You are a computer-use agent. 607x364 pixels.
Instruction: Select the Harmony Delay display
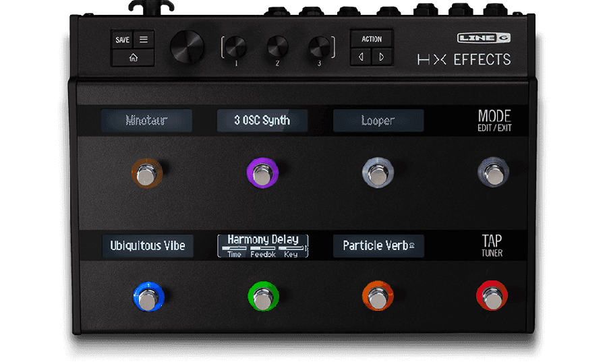(x=263, y=246)
